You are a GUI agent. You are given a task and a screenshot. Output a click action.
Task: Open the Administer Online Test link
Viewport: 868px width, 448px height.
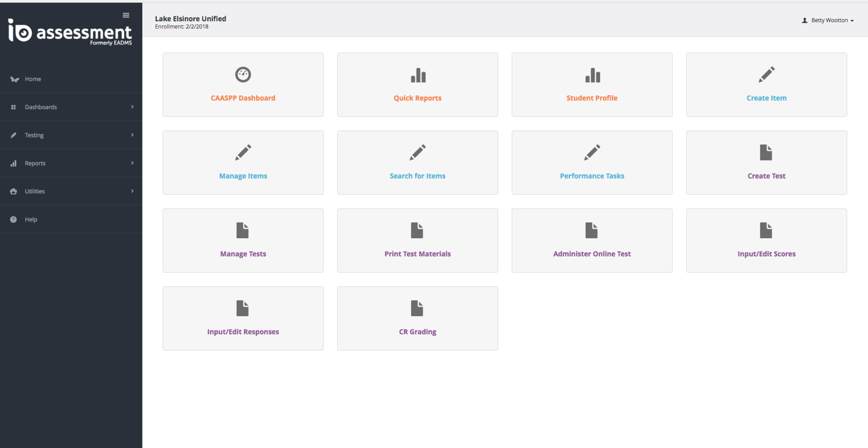[x=592, y=254]
